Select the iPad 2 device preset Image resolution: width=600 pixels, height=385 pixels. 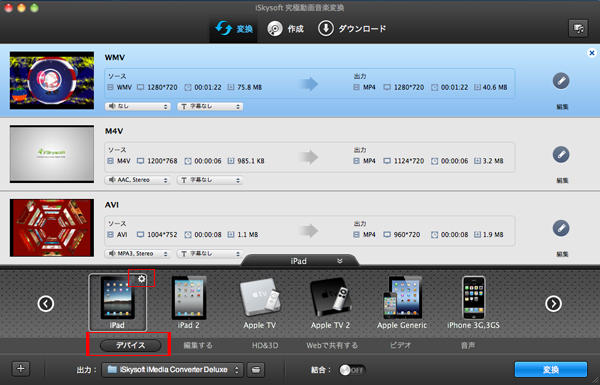pos(189,302)
